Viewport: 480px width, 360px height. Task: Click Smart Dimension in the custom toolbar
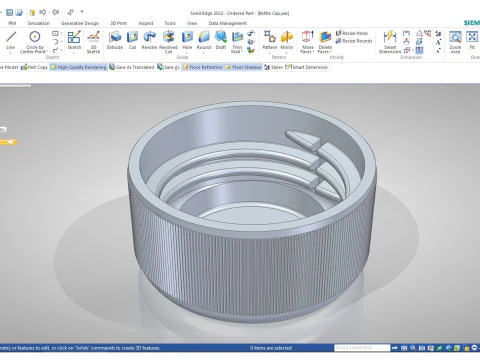tap(306, 67)
